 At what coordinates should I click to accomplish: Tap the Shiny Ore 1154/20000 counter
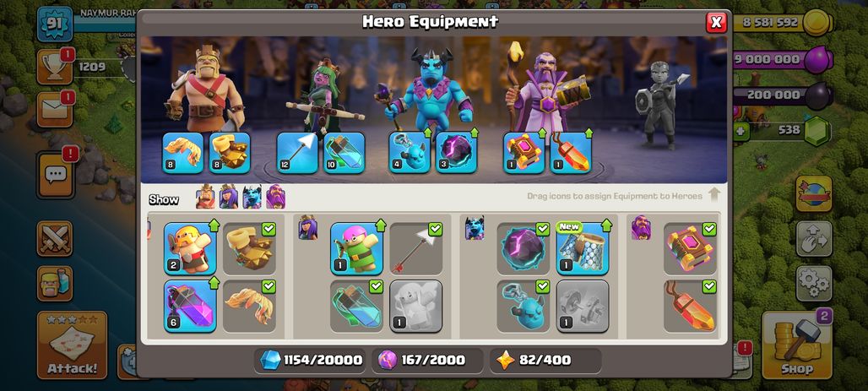click(312, 361)
